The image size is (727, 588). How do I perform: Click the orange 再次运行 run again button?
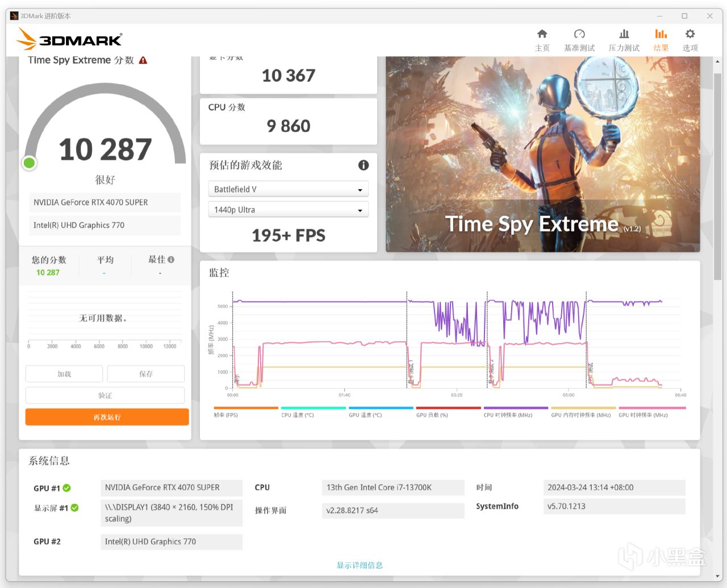point(107,417)
